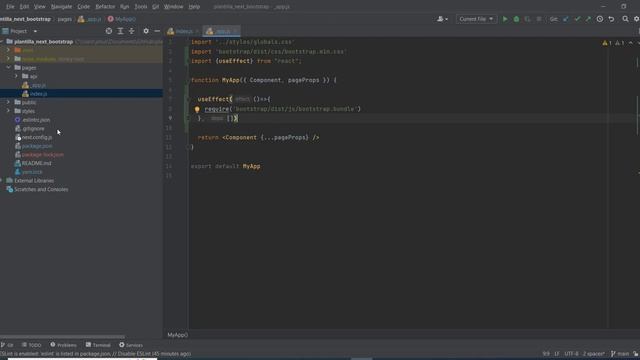The image size is (640, 360).
Task: Switch to the index.js editor tab
Action: (x=183, y=31)
